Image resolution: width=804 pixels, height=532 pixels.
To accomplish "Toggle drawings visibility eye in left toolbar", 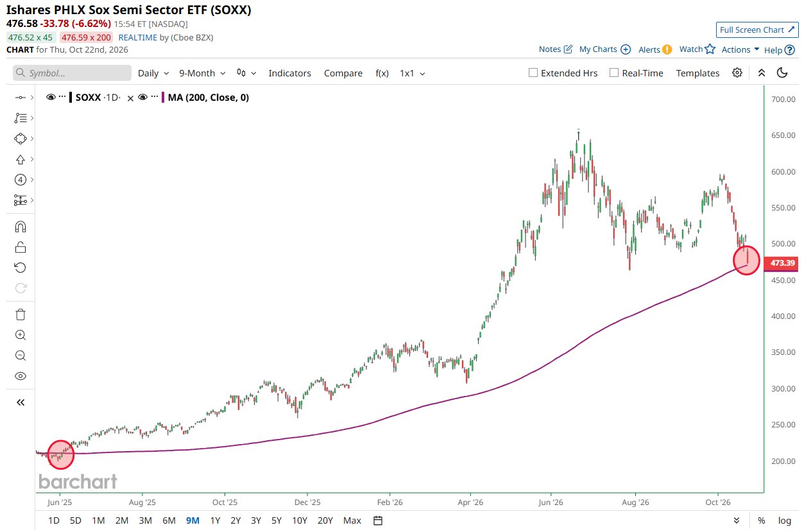I will tap(20, 376).
